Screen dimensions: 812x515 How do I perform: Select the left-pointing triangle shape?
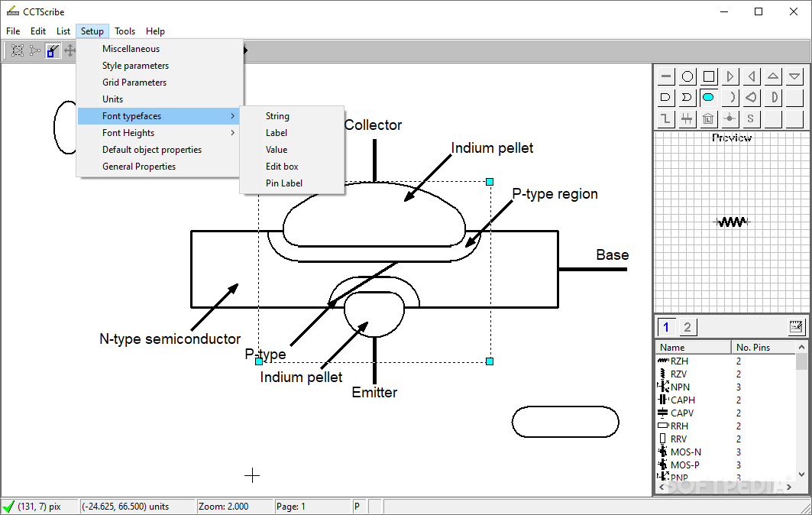pos(752,76)
